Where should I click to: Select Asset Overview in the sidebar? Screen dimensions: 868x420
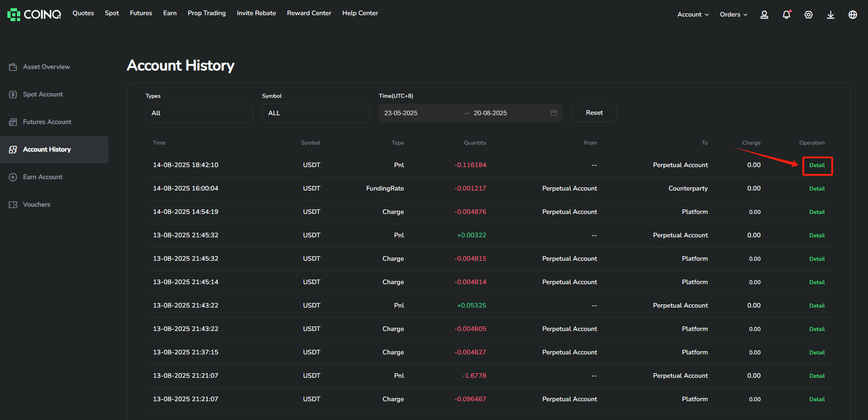coord(46,67)
